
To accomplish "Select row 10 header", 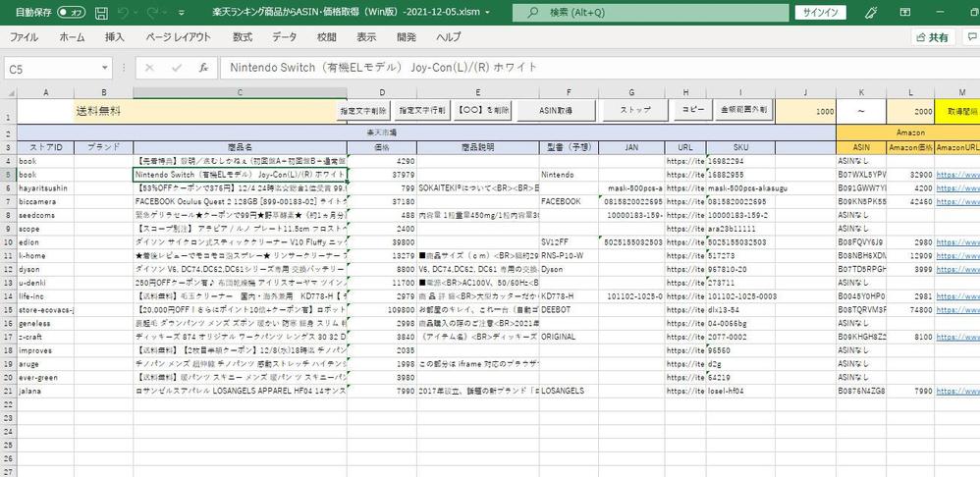I will pyautogui.click(x=9, y=242).
